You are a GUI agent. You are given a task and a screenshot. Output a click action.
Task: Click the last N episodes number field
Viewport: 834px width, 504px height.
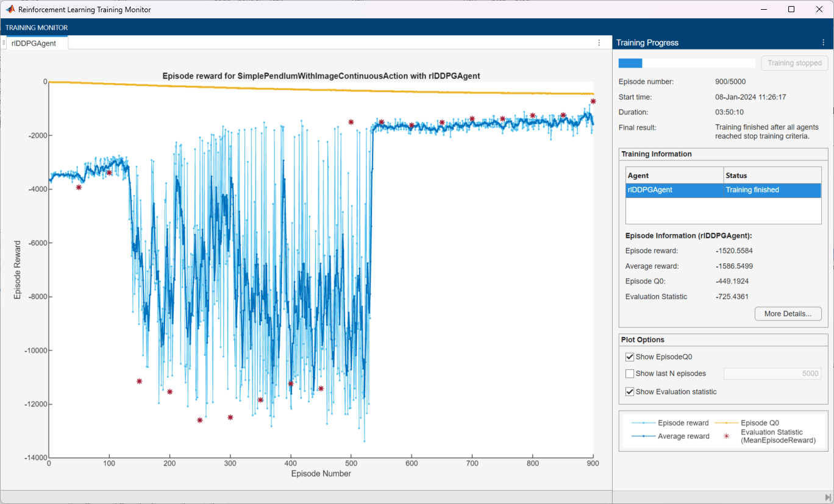[x=773, y=374]
